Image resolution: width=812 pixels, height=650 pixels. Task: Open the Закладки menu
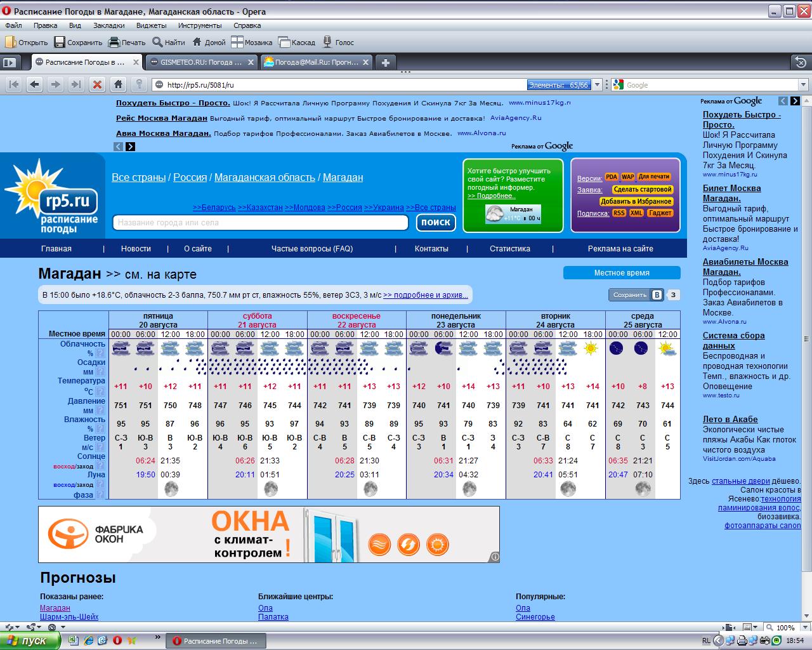click(108, 25)
